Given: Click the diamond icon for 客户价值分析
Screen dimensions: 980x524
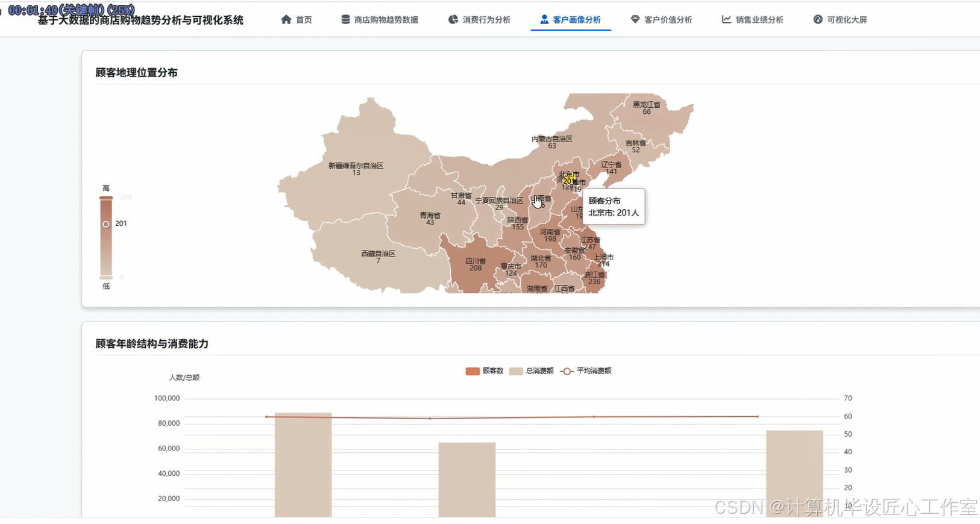Looking at the screenshot, I should coord(635,19).
